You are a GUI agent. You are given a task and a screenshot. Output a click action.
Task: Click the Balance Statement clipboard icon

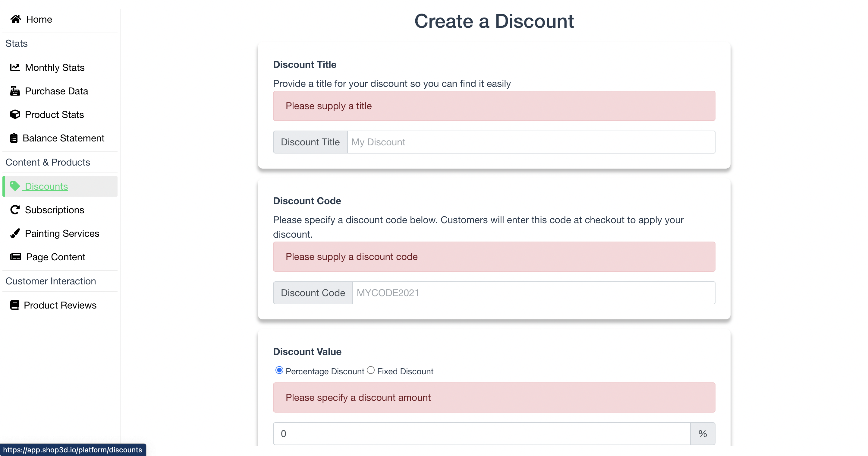(x=14, y=138)
